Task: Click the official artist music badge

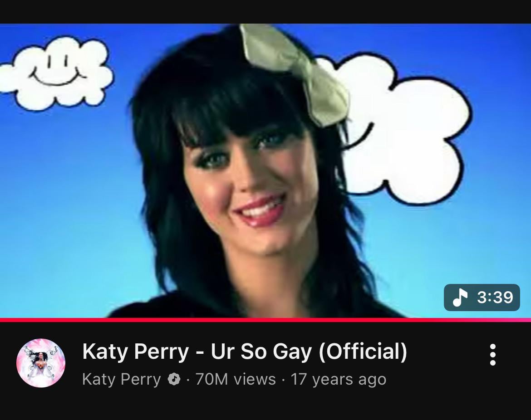Action: (174, 379)
